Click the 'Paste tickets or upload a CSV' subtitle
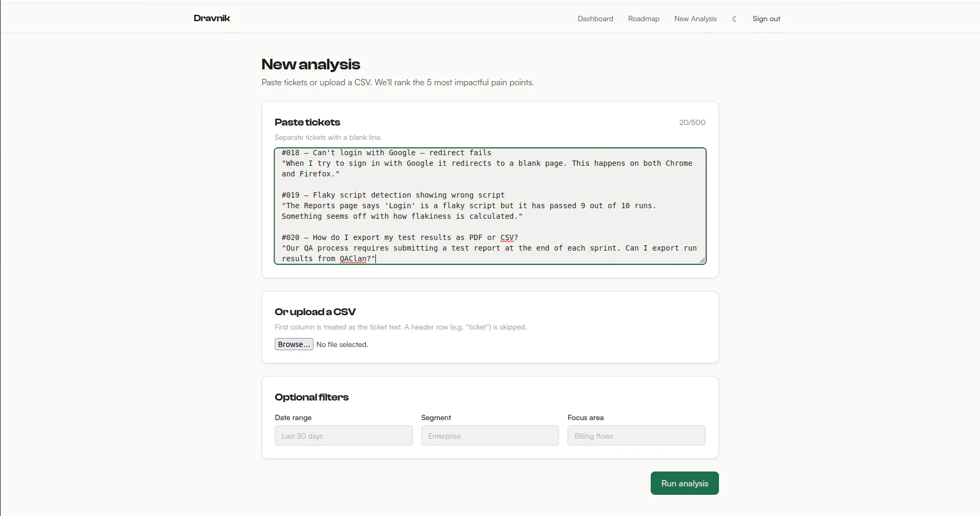Image resolution: width=980 pixels, height=516 pixels. coord(398,83)
